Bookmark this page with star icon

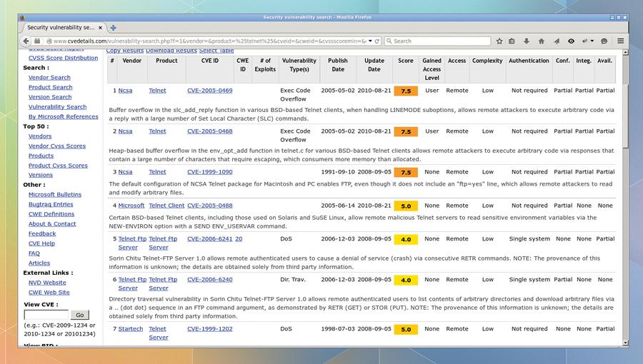coord(499,41)
